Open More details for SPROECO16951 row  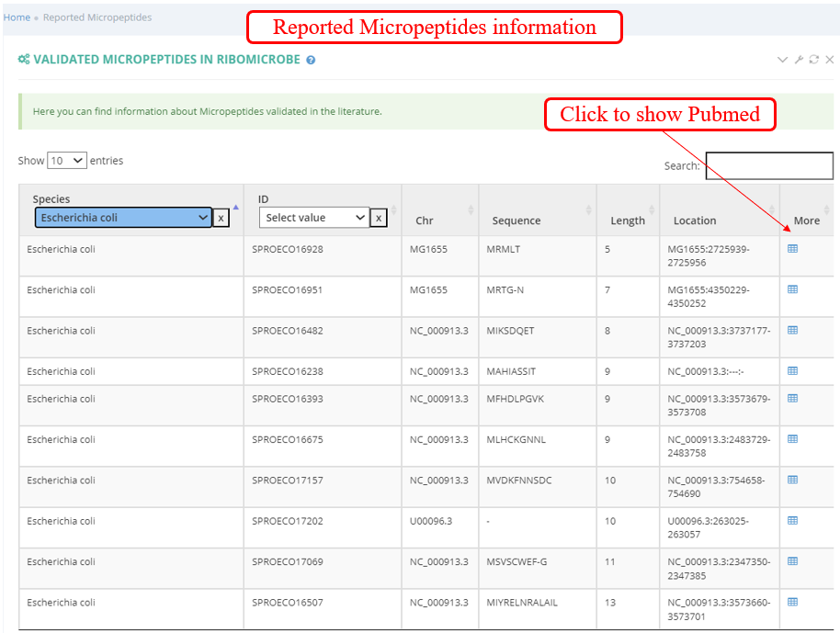(792, 289)
